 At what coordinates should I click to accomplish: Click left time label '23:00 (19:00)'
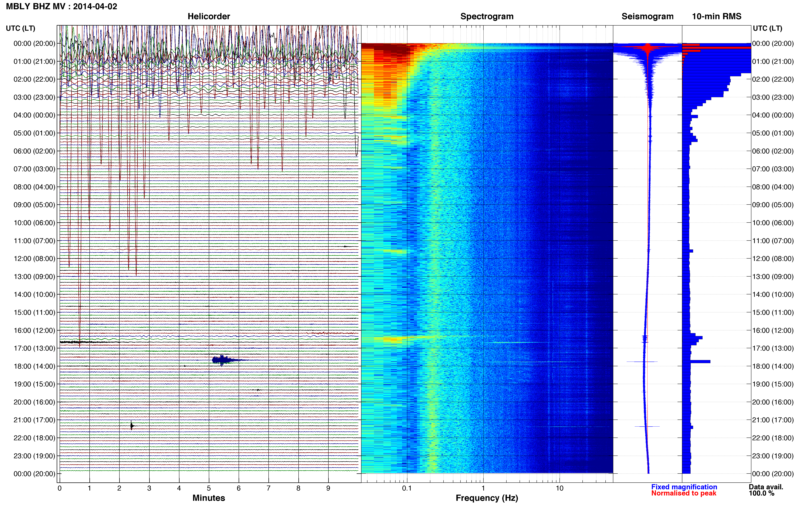click(34, 456)
